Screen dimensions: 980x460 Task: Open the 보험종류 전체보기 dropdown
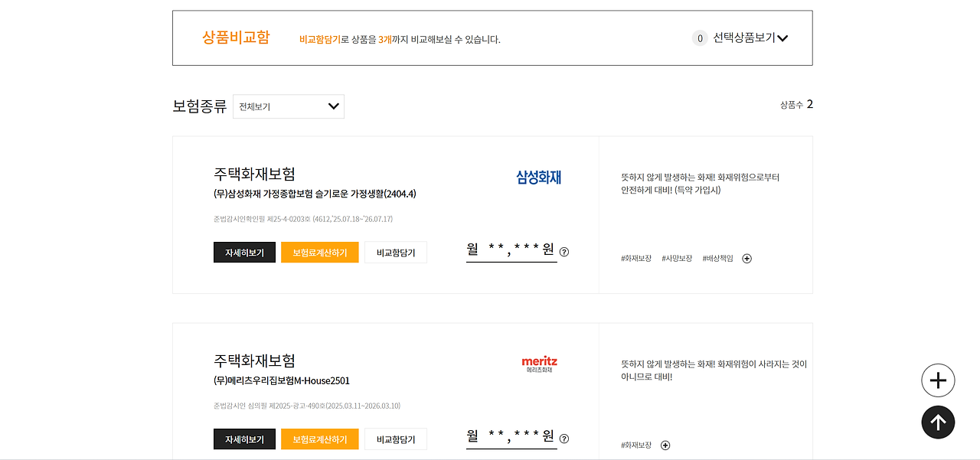tap(289, 106)
